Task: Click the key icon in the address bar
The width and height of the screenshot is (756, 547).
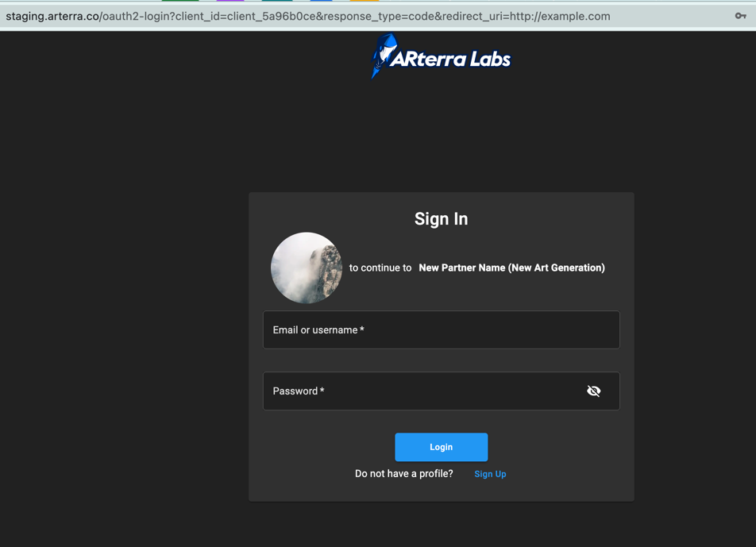Action: pyautogui.click(x=740, y=16)
